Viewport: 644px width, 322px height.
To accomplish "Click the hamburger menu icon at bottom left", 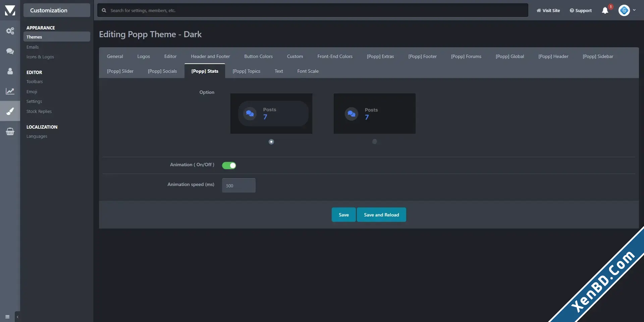I will (7, 317).
